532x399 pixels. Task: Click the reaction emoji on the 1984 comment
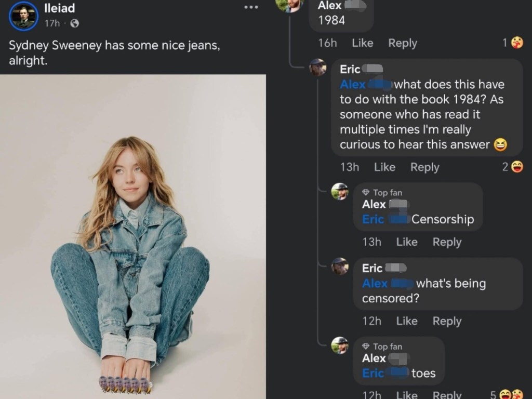click(517, 43)
